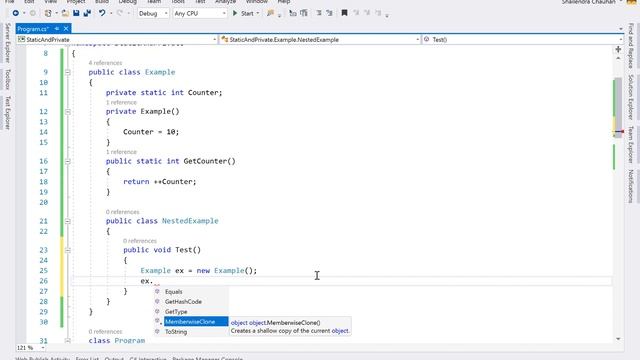640x360 pixels.
Task: Save the current file with the disk icon
Action: point(76,13)
